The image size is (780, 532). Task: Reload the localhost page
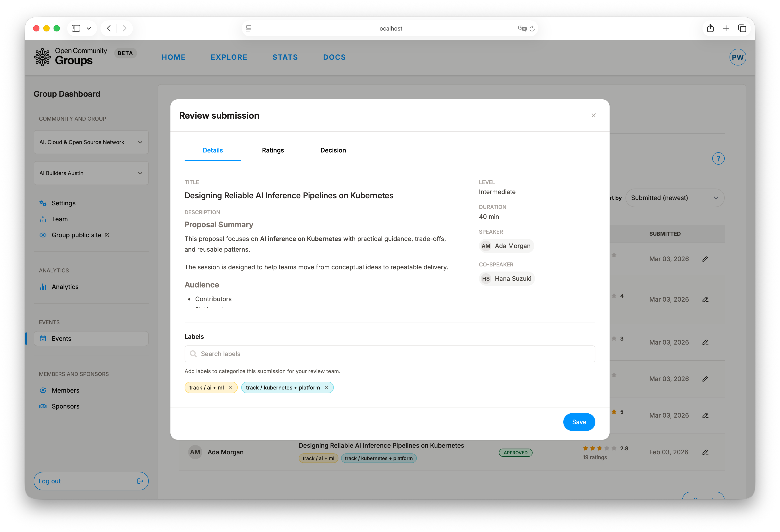532,29
